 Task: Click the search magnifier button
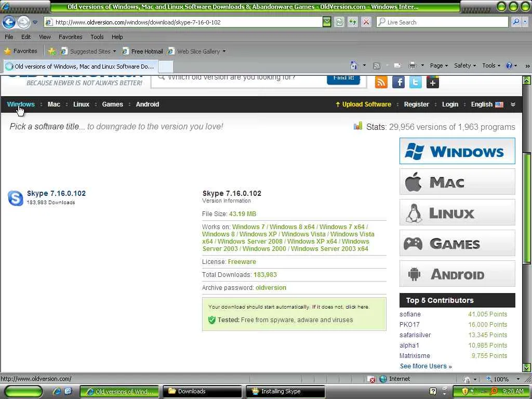coord(516,22)
